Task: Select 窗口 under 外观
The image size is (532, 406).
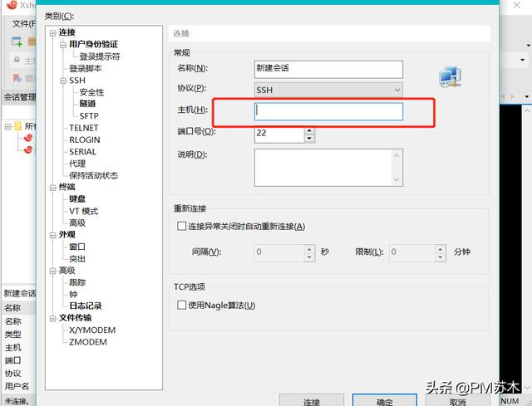Action: pyautogui.click(x=77, y=247)
